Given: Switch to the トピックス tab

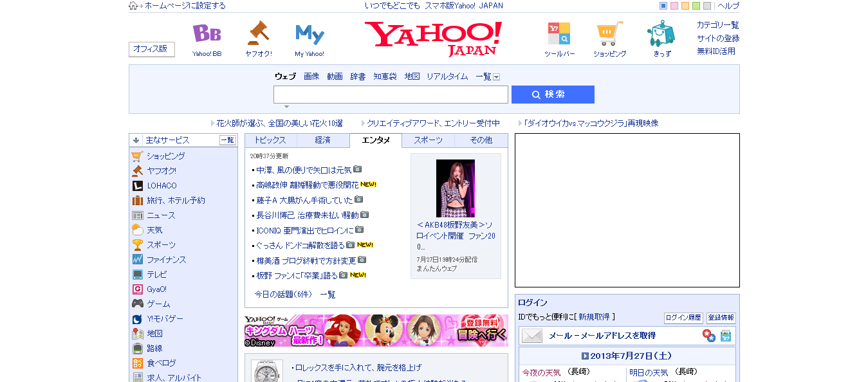Looking at the screenshot, I should (270, 140).
